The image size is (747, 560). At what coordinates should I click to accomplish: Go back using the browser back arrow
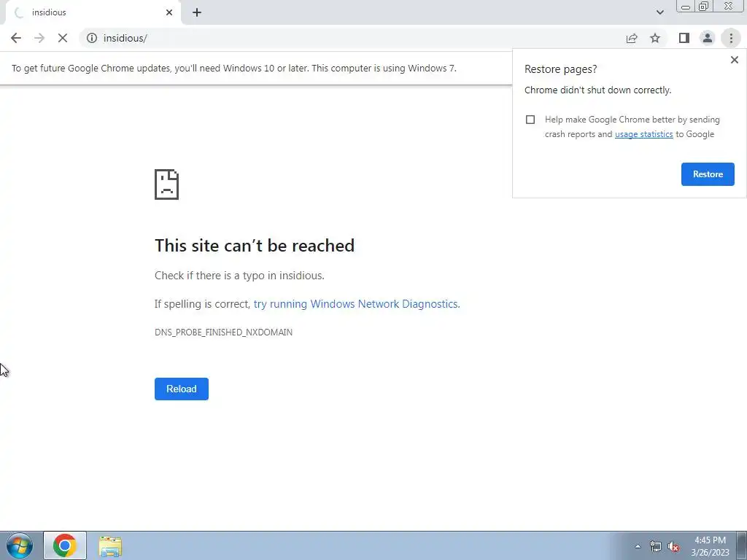point(16,38)
